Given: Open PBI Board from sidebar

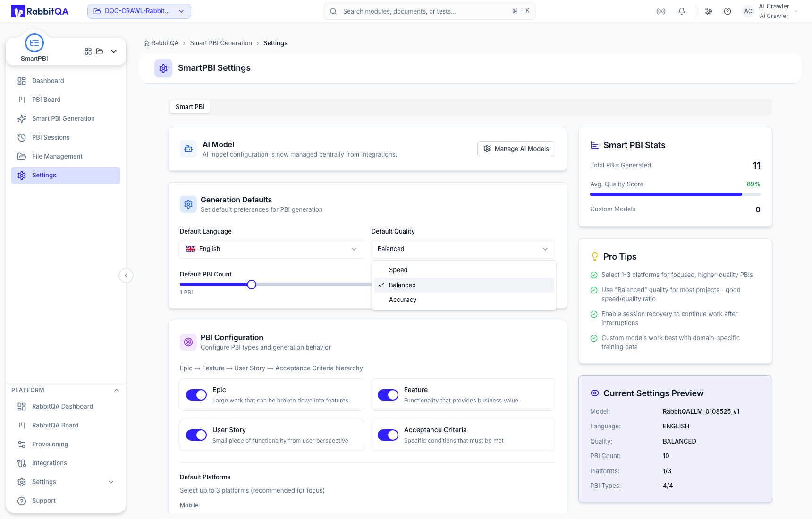Looking at the screenshot, I should (x=66, y=100).
